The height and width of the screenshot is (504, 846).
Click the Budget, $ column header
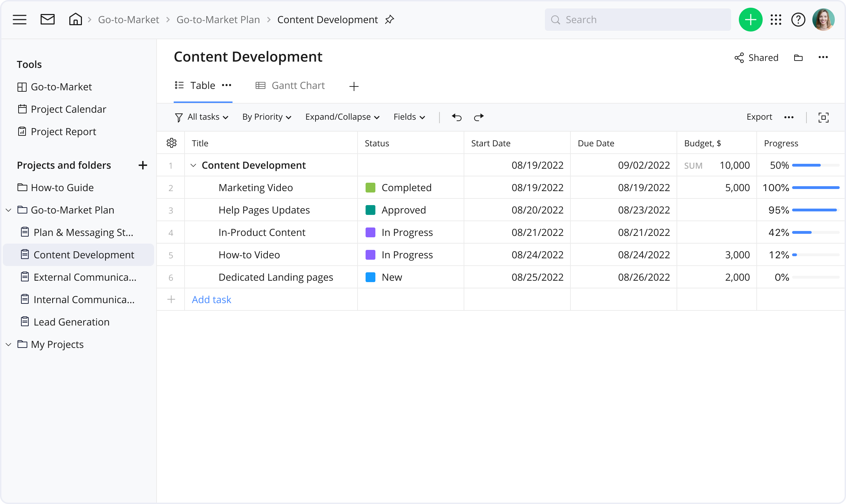coord(716,143)
